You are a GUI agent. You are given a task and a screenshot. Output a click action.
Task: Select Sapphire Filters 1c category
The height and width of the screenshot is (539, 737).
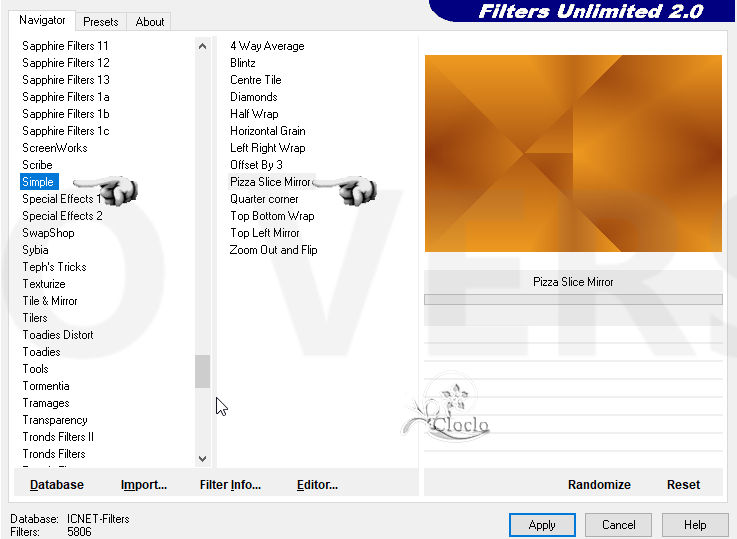point(66,131)
